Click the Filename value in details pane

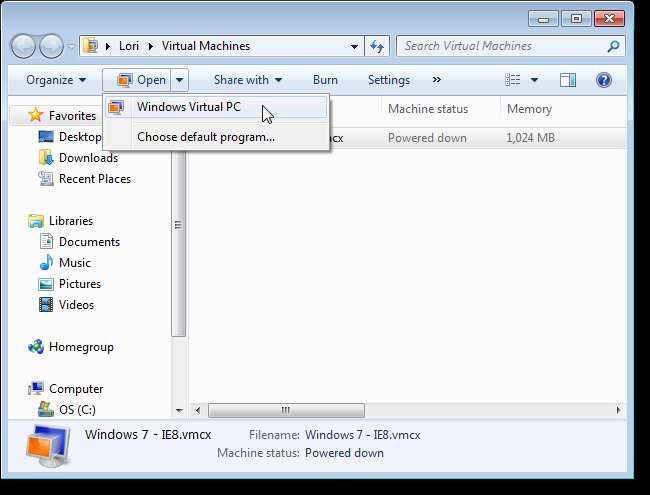click(x=363, y=435)
